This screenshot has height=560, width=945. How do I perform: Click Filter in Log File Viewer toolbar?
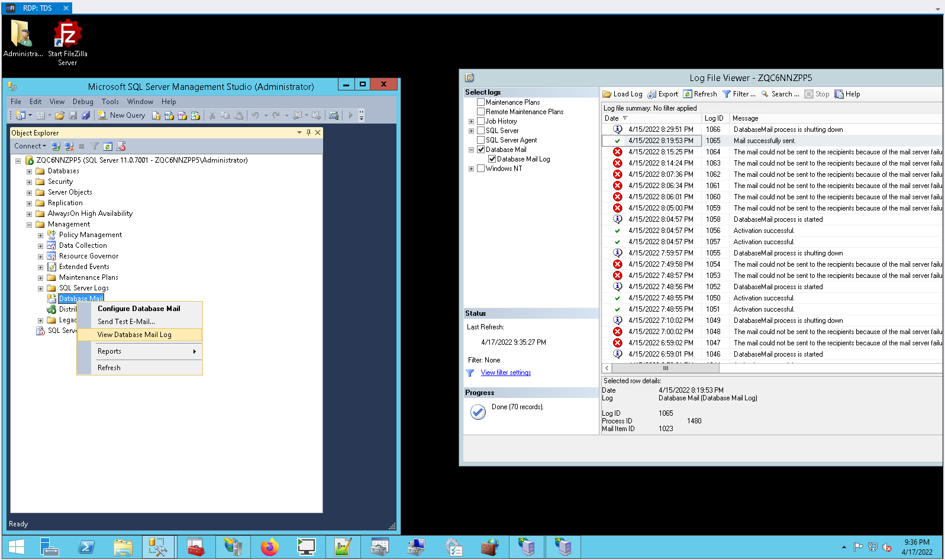click(x=739, y=94)
